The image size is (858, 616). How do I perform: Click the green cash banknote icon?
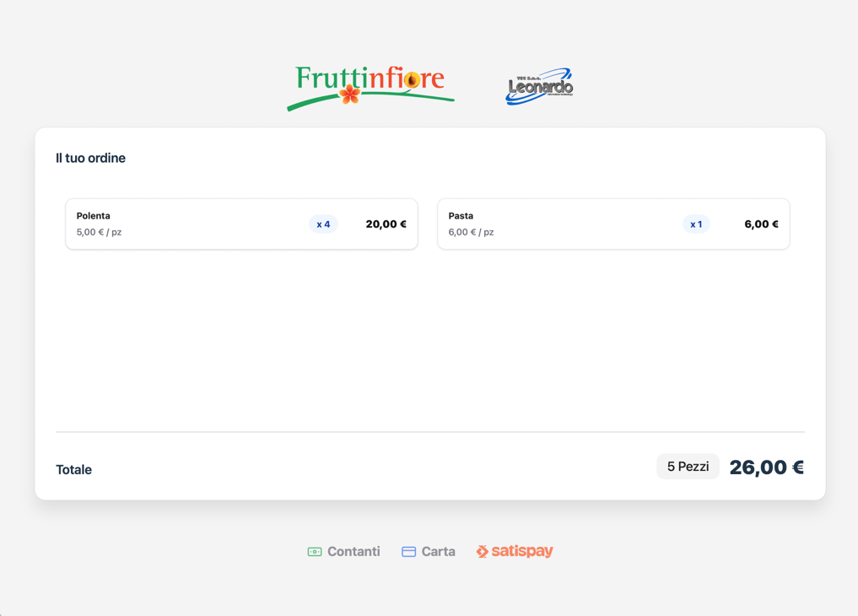click(x=315, y=552)
